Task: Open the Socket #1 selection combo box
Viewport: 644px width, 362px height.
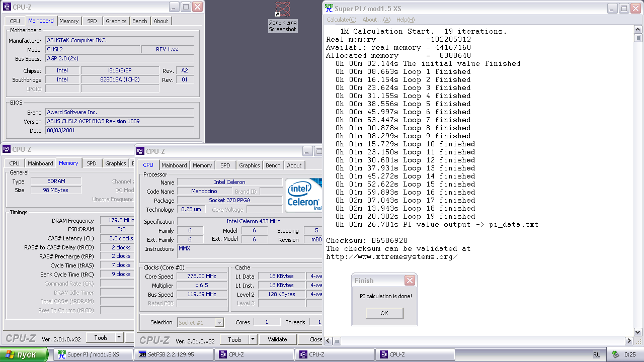Action: click(x=200, y=323)
